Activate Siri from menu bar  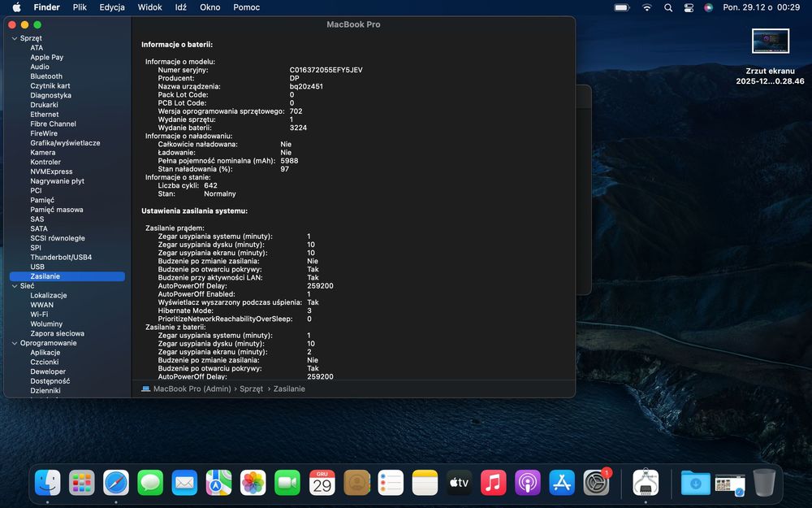[708, 7]
